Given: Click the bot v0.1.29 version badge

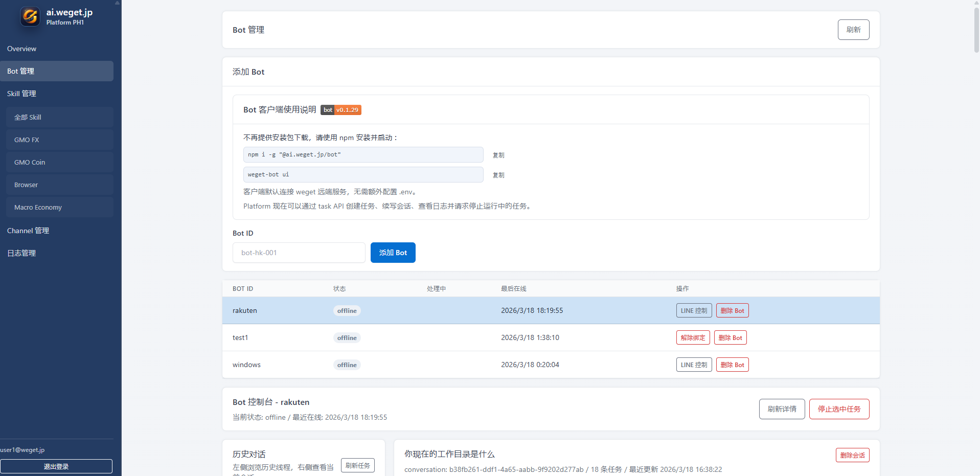Looking at the screenshot, I should [341, 110].
